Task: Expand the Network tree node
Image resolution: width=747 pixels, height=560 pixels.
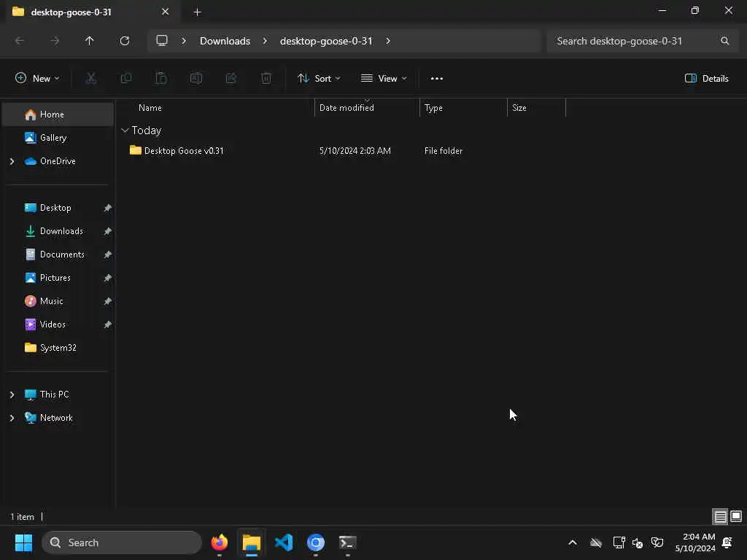Action: click(12, 418)
